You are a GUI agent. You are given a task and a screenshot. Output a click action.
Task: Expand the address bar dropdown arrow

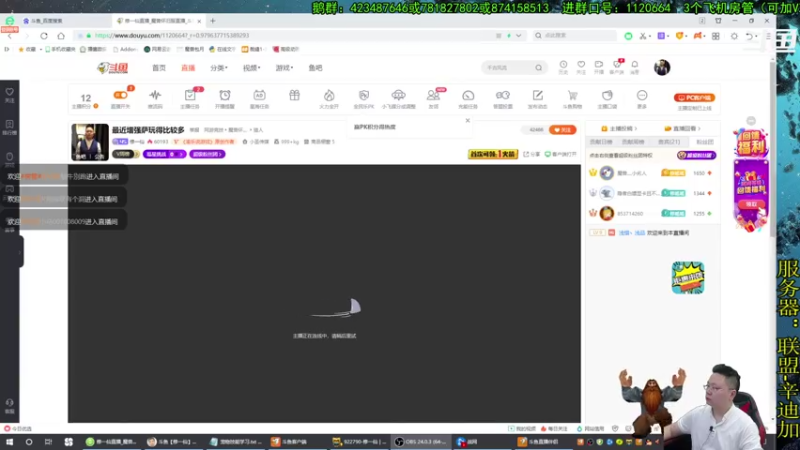518,36
